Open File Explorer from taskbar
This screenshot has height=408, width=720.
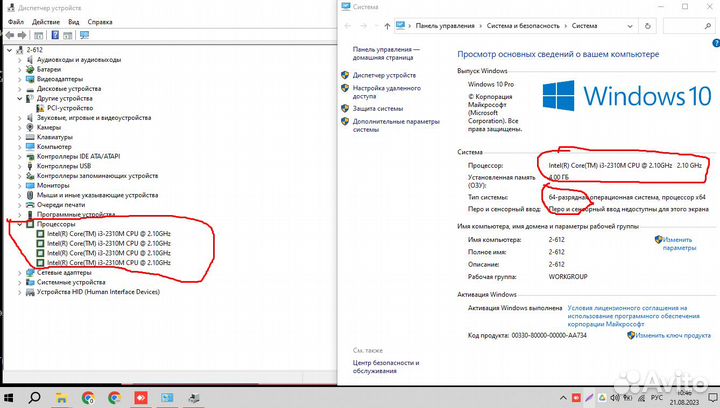tap(61, 398)
